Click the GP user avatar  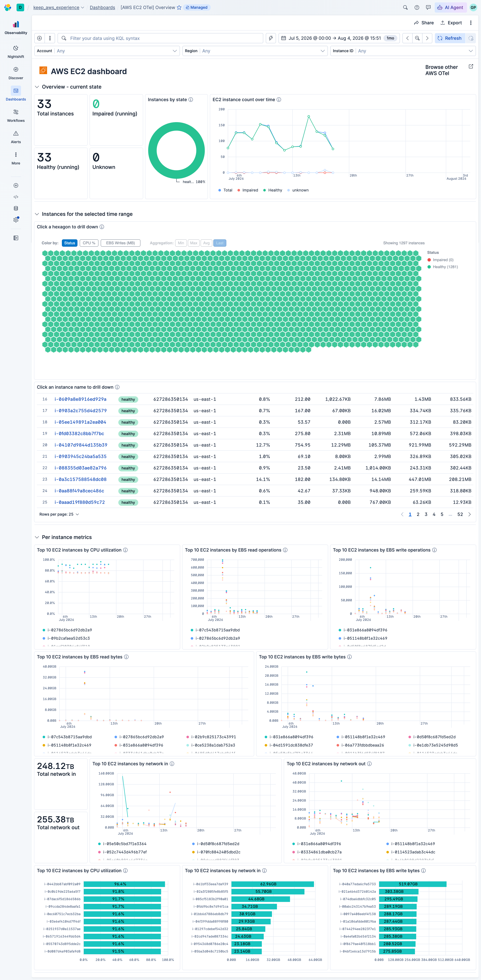click(473, 8)
